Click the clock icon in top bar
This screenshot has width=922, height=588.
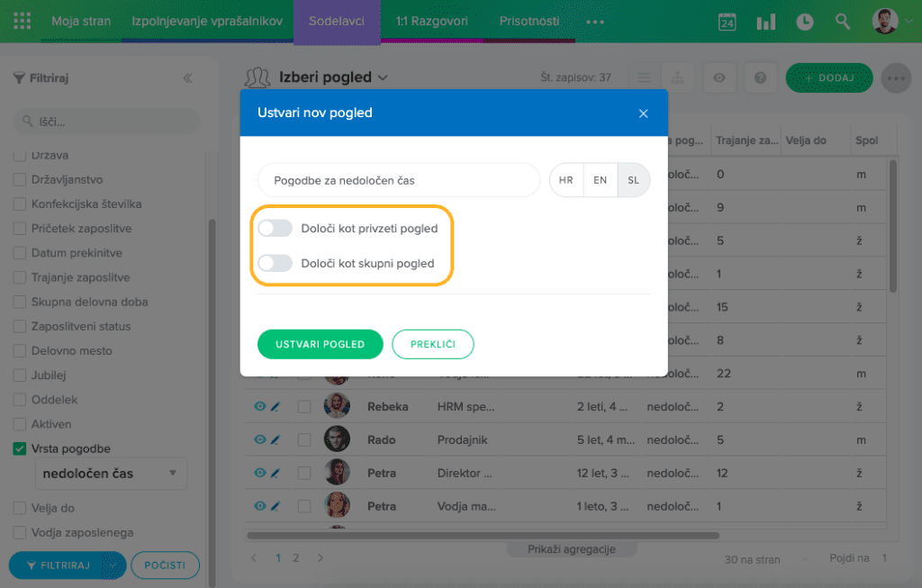(804, 23)
